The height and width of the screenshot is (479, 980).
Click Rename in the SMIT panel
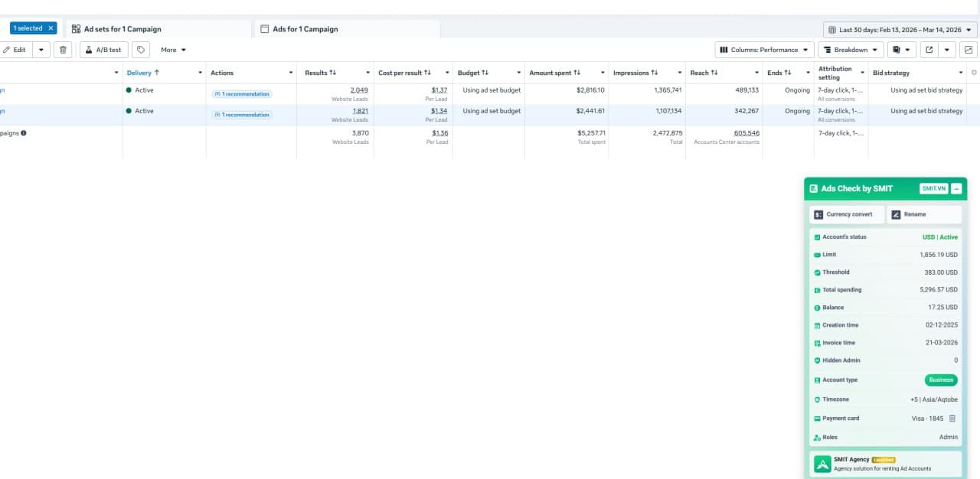(x=923, y=214)
